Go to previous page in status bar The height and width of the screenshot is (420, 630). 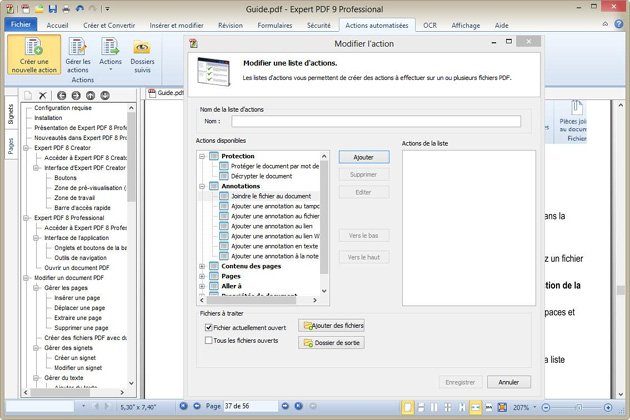(197, 406)
